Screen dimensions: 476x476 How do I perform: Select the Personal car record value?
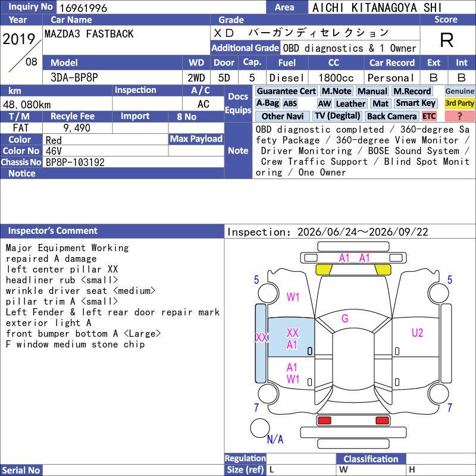391,78
